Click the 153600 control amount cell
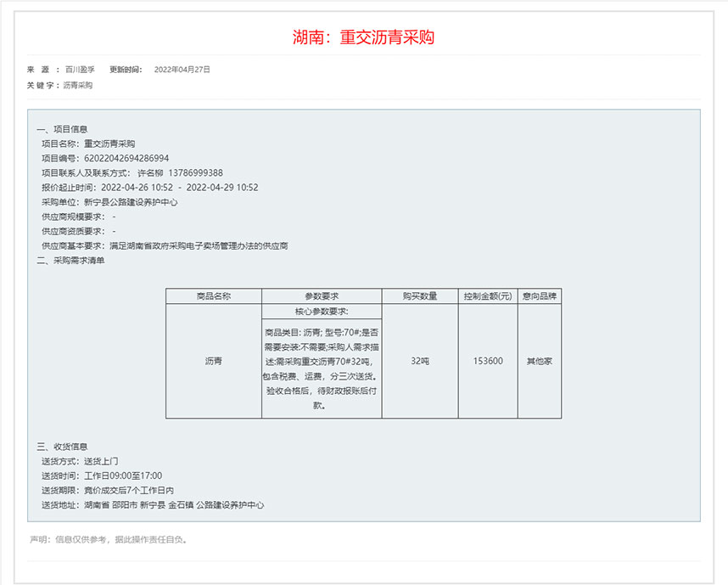 coord(487,361)
